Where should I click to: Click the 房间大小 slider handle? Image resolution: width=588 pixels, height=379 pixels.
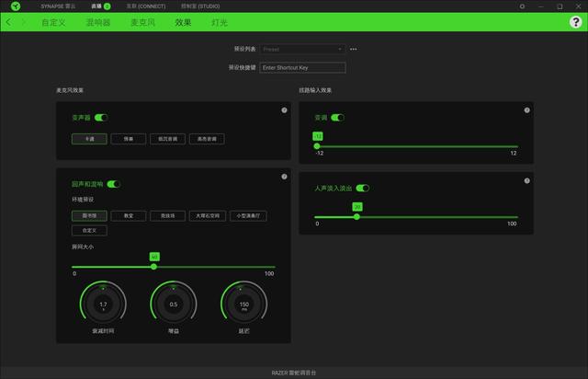pos(153,267)
